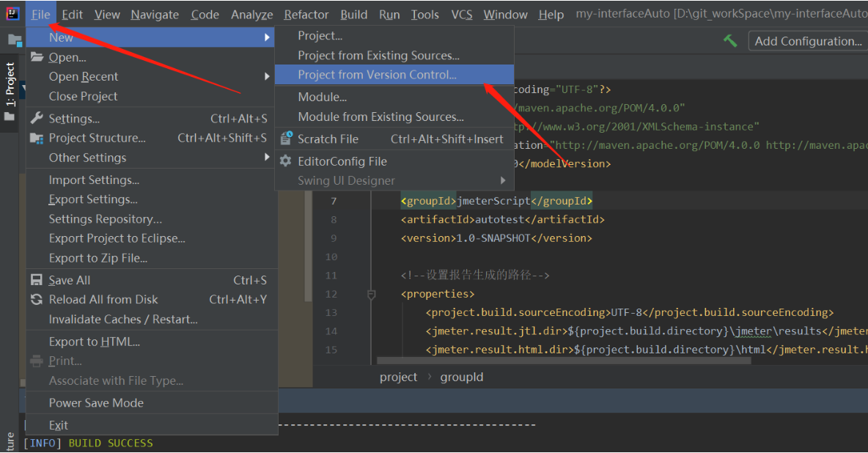
Task: Click Invalidate Caches / Restart...
Action: tap(150, 319)
